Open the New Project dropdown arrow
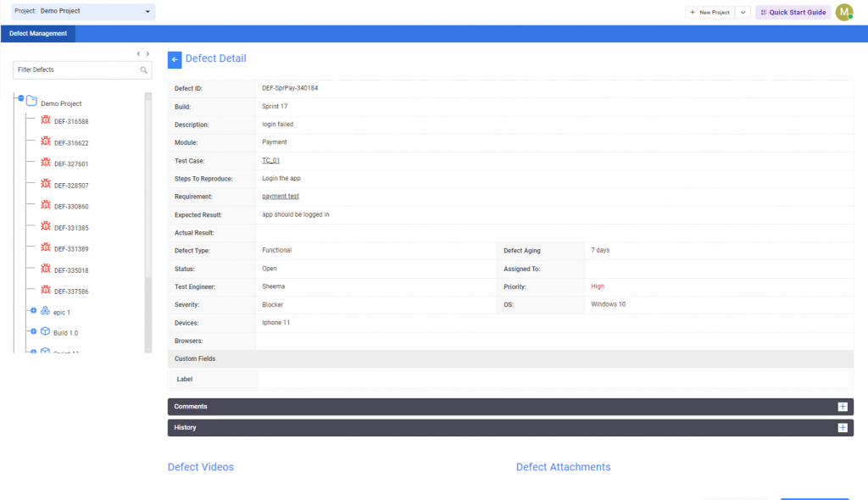The height and width of the screenshot is (500, 868). click(743, 12)
